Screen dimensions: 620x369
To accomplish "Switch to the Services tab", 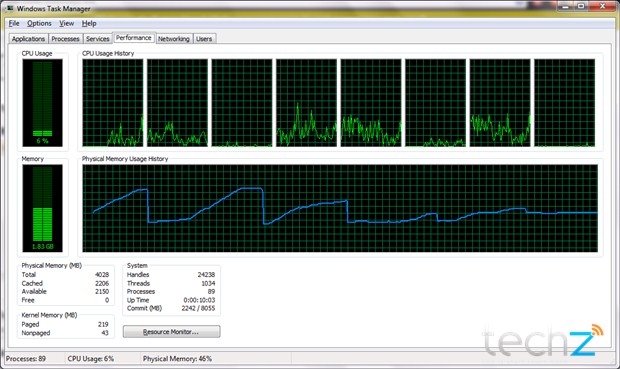I will [x=98, y=39].
